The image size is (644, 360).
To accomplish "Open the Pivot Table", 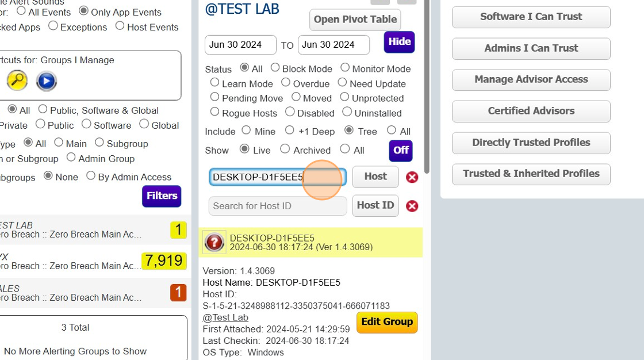I will point(355,20).
